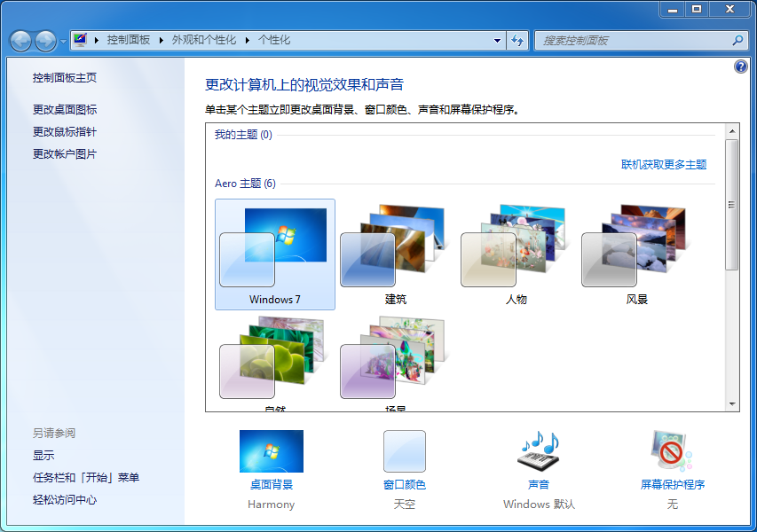Open 控制面板 breadcrumb in address bar
This screenshot has width=757, height=532.
129,40
